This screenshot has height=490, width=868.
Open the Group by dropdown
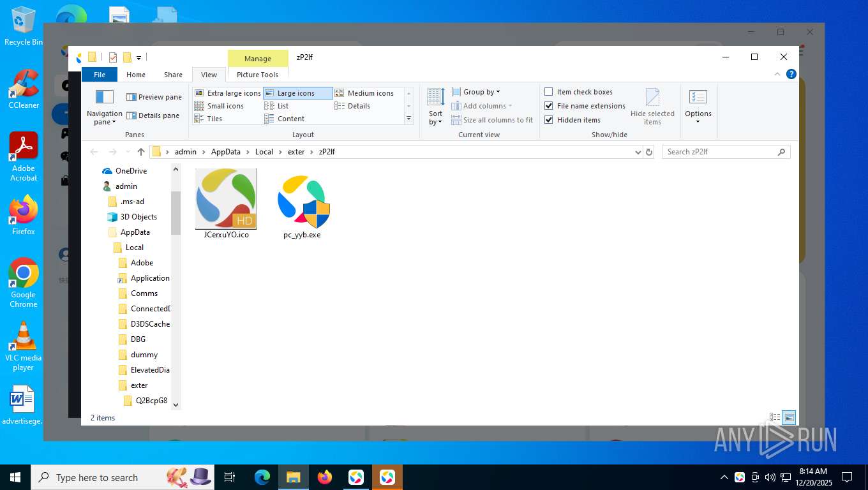[x=476, y=92]
